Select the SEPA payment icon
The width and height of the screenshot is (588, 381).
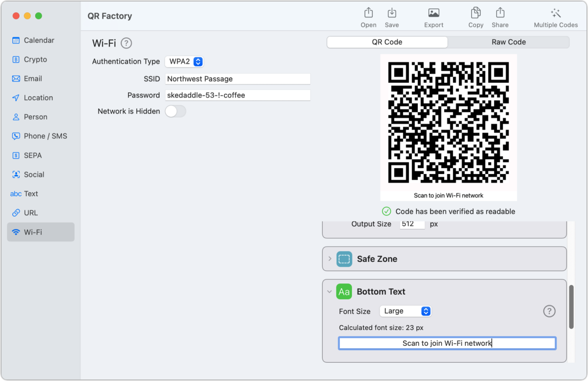click(x=16, y=155)
